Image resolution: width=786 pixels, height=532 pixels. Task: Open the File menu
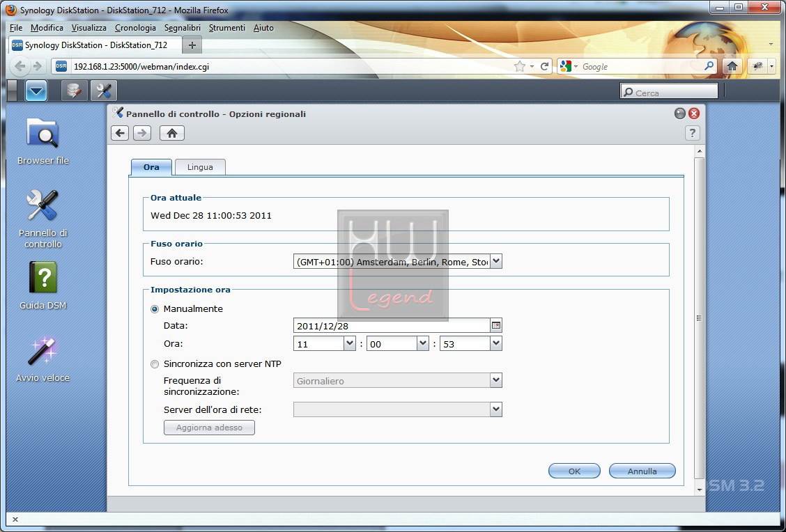click(16, 28)
